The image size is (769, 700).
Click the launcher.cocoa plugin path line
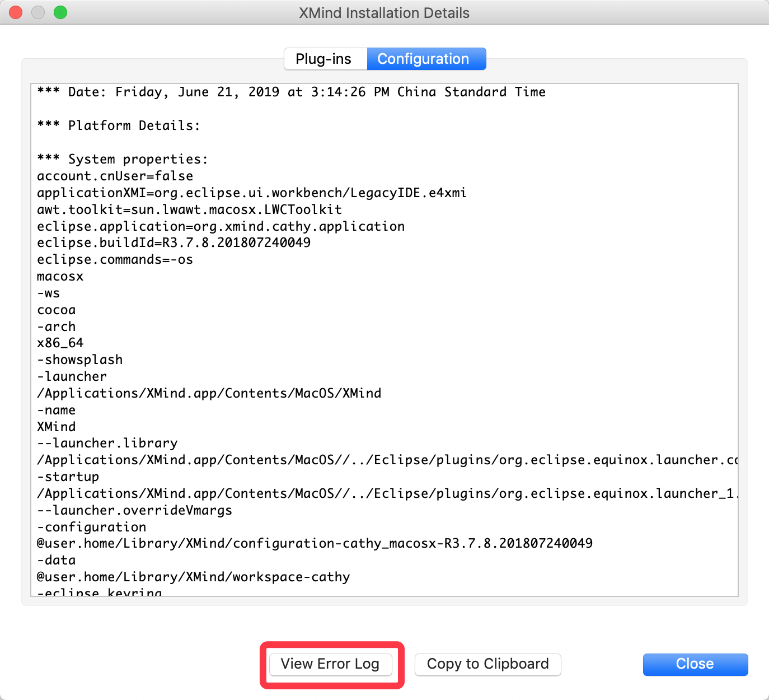(387, 460)
